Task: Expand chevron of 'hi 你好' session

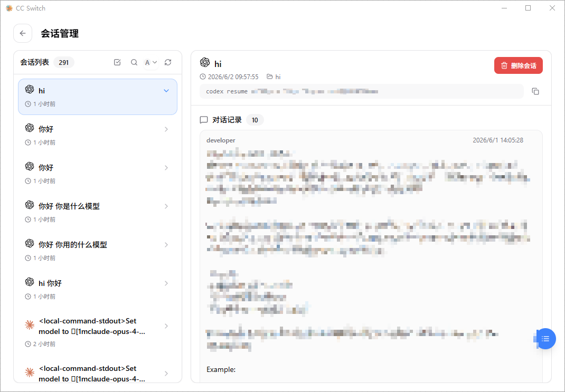Action: coord(166,283)
